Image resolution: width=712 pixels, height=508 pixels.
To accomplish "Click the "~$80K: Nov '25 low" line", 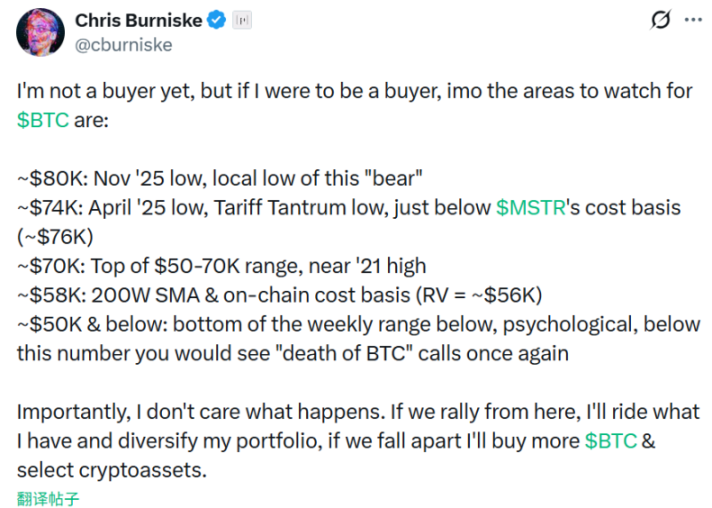I will tap(222, 179).
